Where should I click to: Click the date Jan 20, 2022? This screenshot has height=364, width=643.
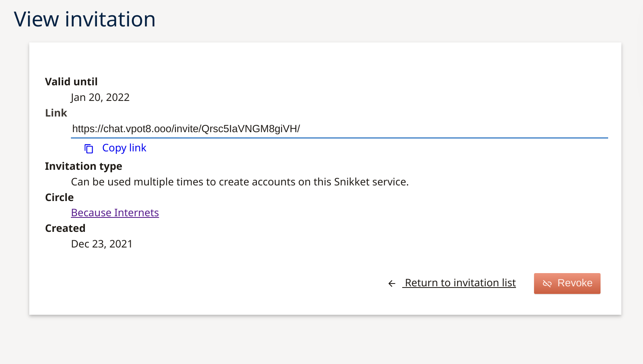100,97
